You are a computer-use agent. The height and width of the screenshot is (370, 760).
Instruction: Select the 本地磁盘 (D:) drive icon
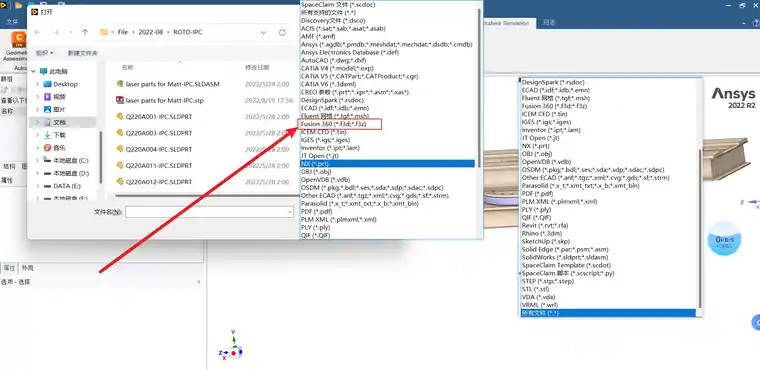[48, 173]
